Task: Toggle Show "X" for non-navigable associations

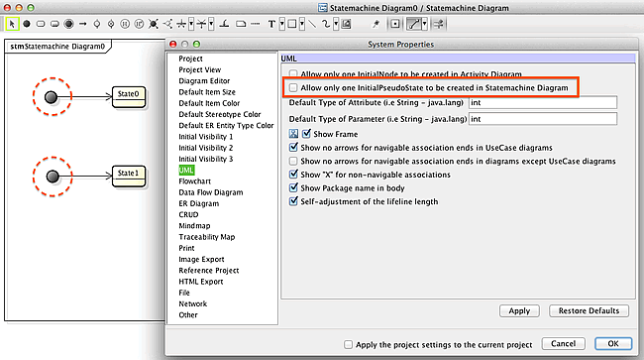Action: point(293,175)
